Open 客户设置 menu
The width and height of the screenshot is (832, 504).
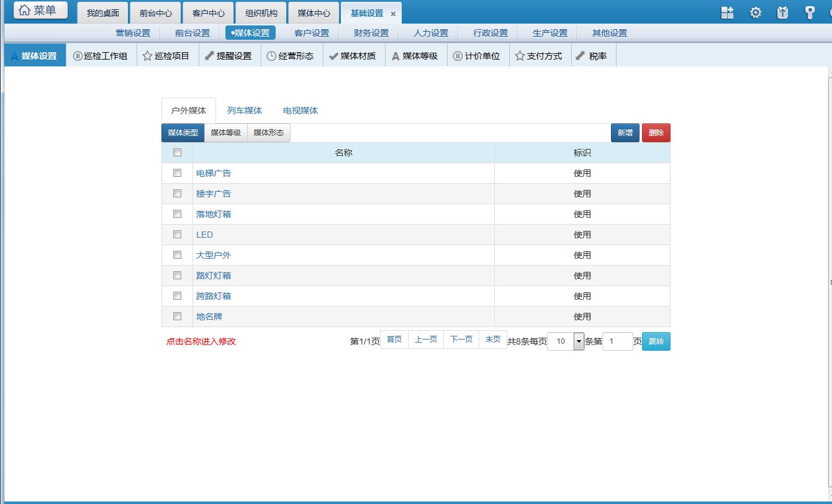[x=312, y=33]
